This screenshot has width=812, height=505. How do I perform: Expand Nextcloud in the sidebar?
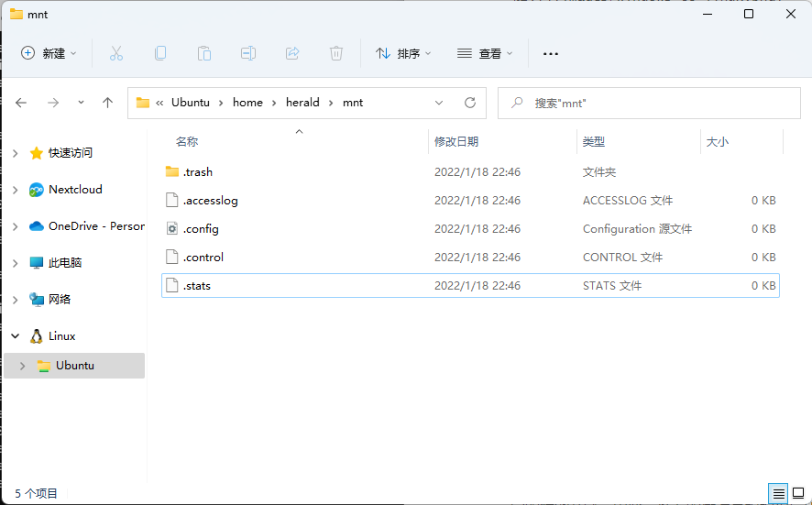coord(16,190)
